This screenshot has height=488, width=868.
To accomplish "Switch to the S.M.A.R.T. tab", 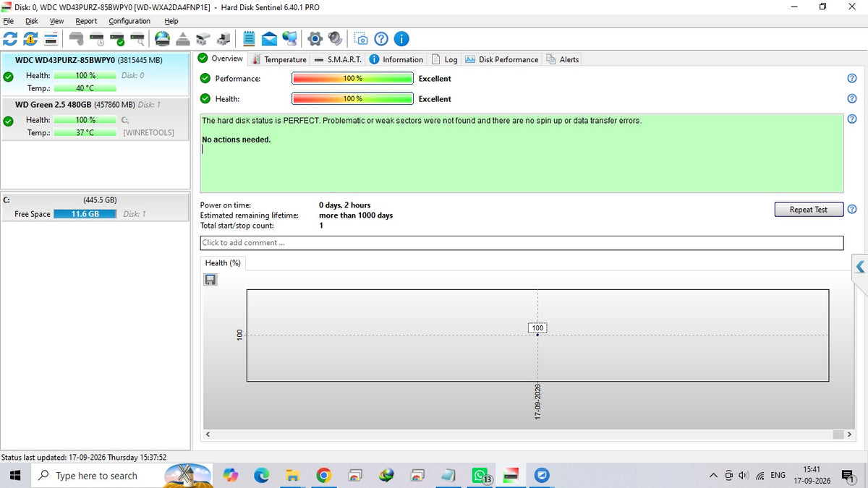I will 338,59.
